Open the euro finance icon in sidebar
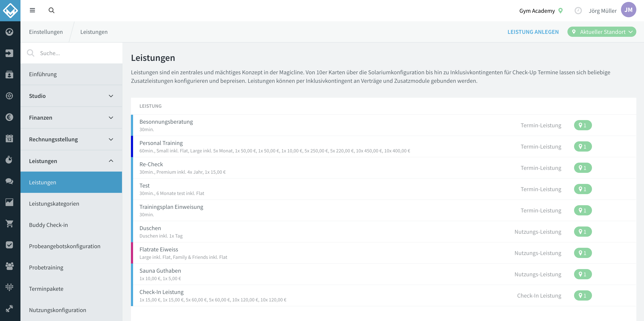The width and height of the screenshot is (644, 321). coord(10,117)
